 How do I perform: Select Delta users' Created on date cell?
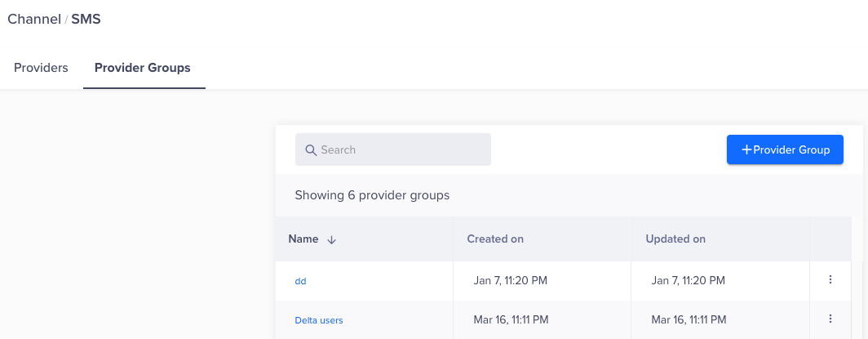click(x=511, y=319)
